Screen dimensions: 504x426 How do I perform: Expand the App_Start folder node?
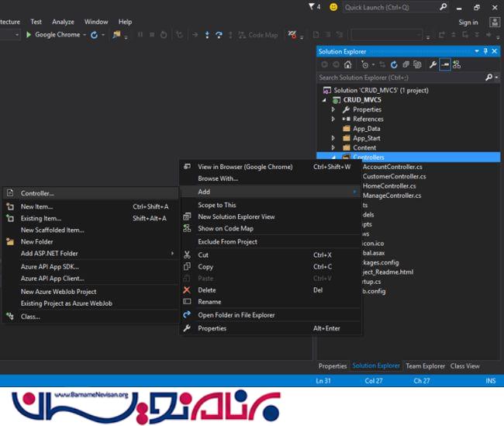pyautogui.click(x=333, y=138)
